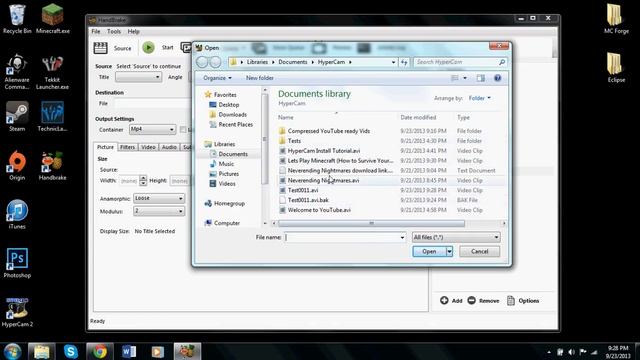This screenshot has width=640, height=360.
Task: Click the horizontal scrollbar in file list
Action: (x=371, y=223)
